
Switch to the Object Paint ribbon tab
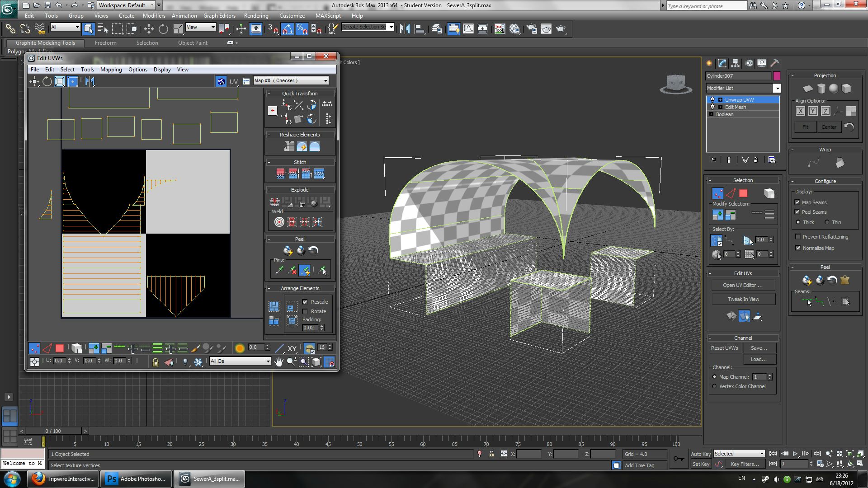pos(193,43)
